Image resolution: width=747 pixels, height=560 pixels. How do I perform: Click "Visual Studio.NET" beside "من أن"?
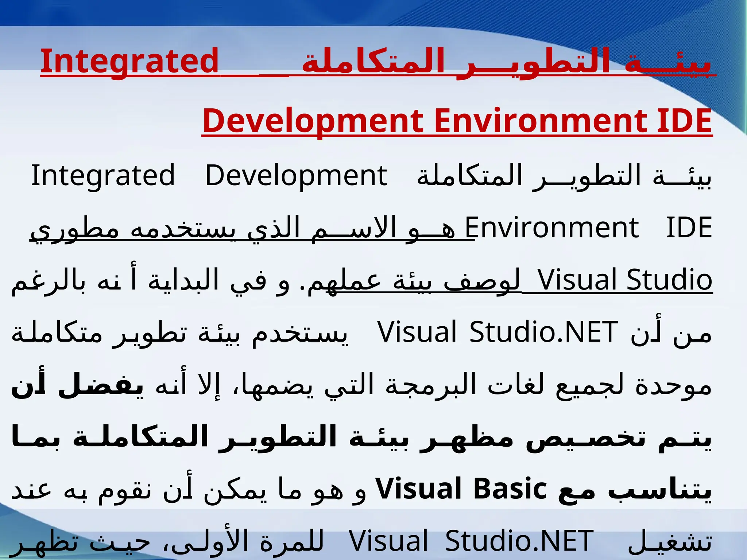pyautogui.click(x=498, y=332)
